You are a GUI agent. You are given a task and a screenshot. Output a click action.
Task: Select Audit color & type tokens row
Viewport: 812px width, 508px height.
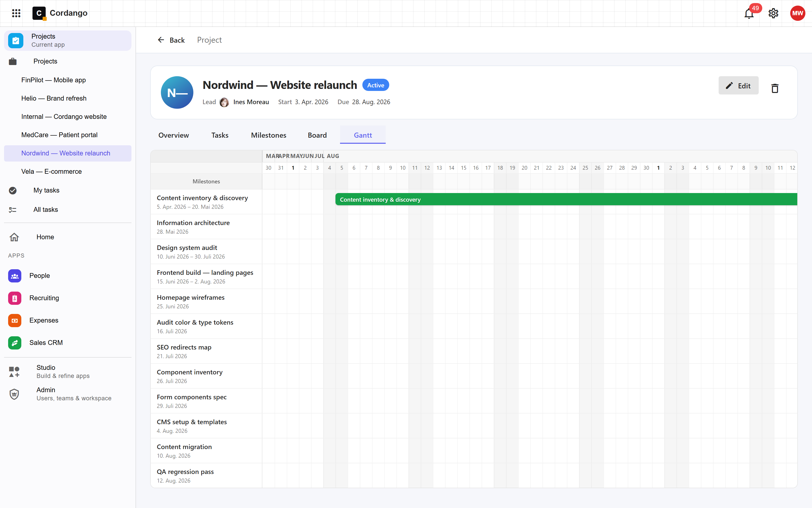click(x=206, y=326)
